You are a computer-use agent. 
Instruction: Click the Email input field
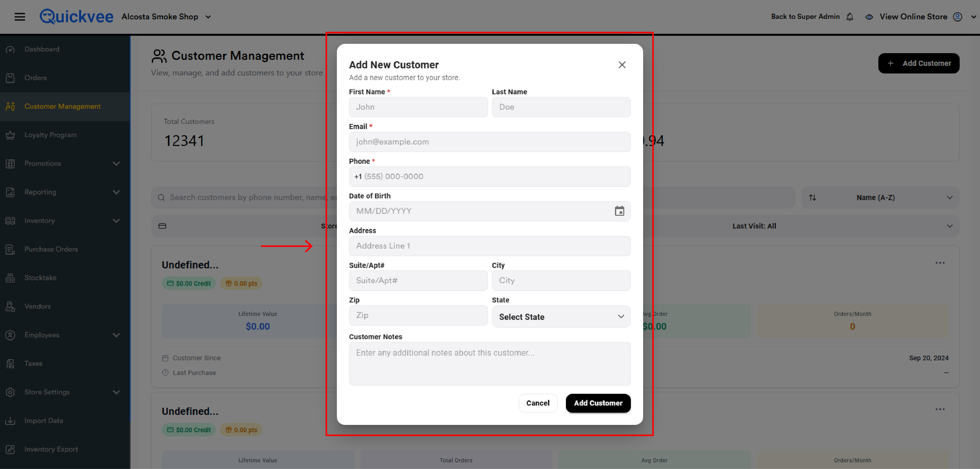click(490, 142)
